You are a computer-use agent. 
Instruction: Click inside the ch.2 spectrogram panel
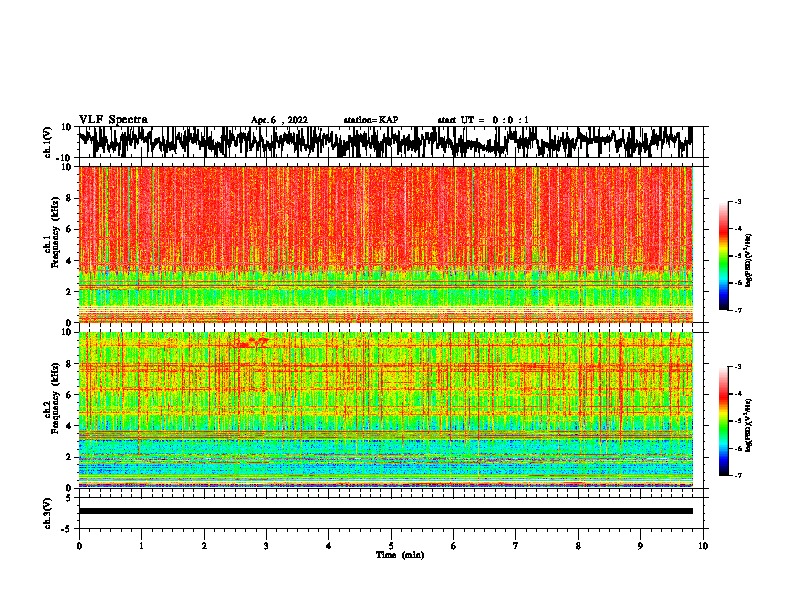pos(386,410)
